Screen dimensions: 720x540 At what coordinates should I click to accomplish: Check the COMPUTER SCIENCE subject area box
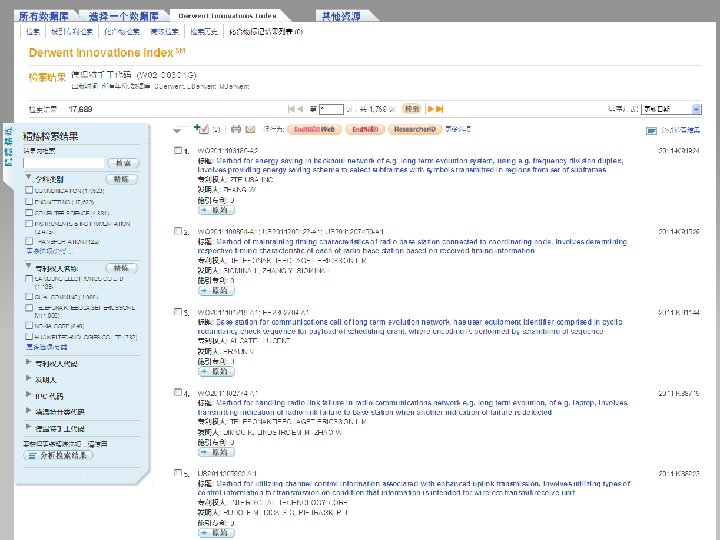coord(29,212)
